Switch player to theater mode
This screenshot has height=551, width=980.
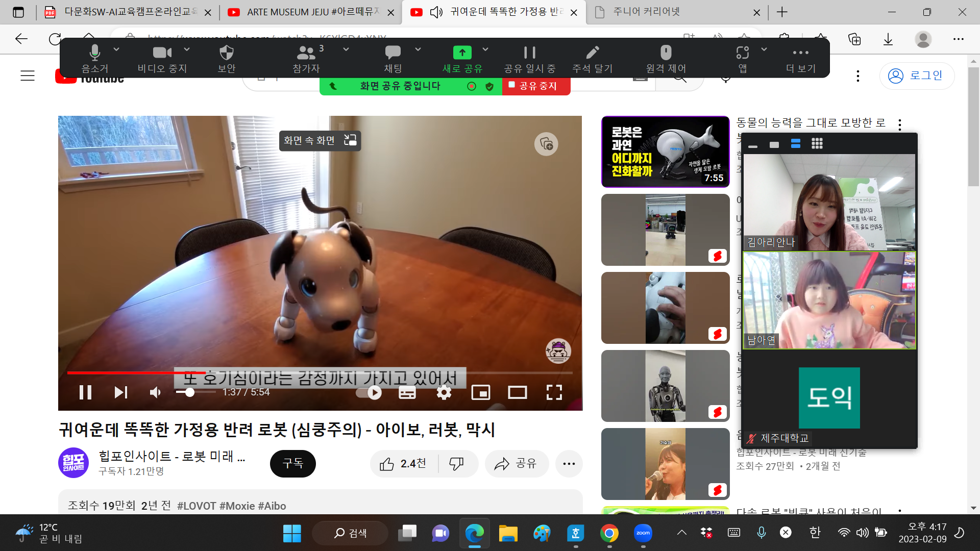517,392
